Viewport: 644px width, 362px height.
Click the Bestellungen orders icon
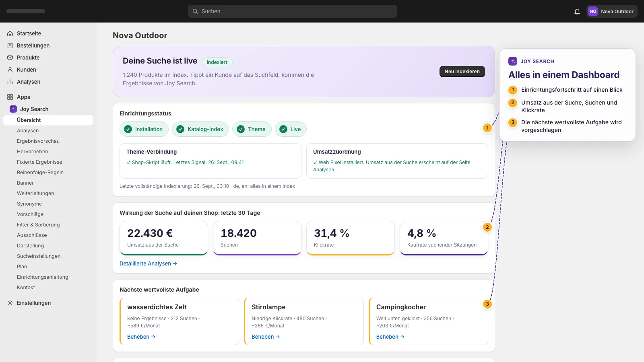tap(10, 45)
